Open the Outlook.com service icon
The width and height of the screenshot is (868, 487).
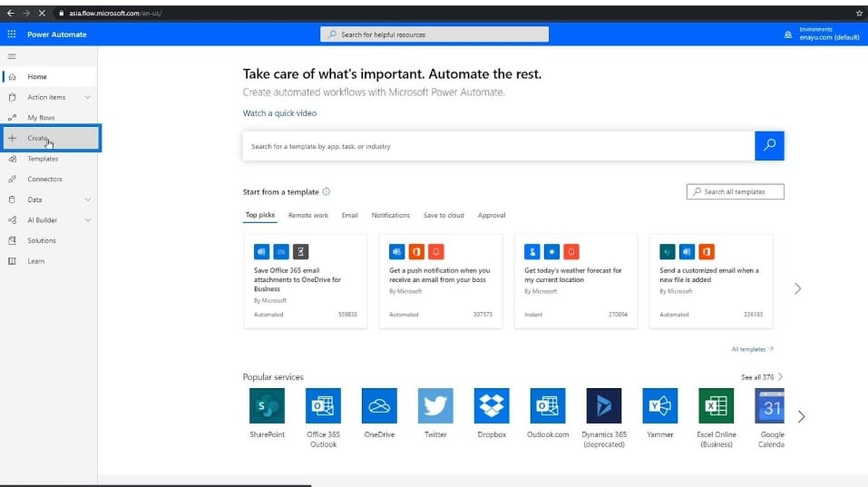click(x=548, y=405)
